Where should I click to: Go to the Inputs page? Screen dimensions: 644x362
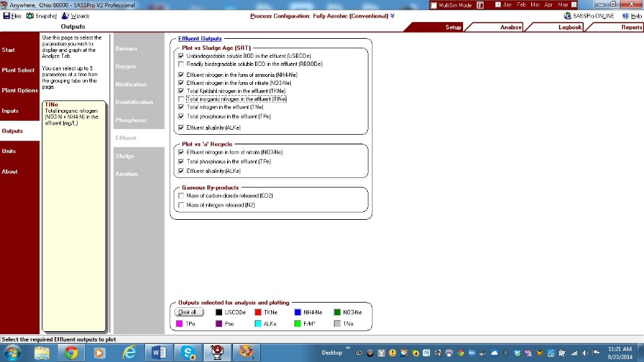(x=10, y=111)
